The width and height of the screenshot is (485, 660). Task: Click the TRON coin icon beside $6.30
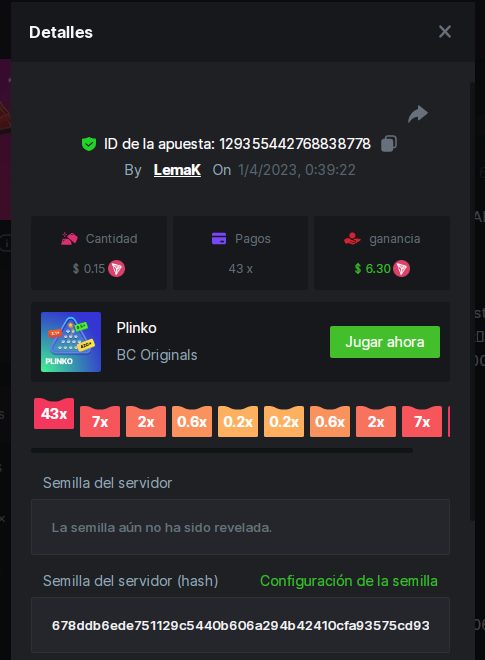[x=401, y=269]
